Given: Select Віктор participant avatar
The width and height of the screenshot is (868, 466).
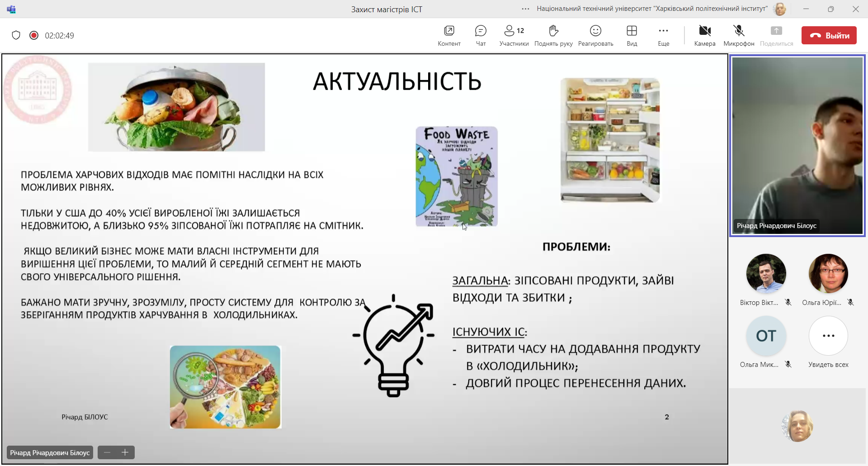Looking at the screenshot, I should click(766, 274).
